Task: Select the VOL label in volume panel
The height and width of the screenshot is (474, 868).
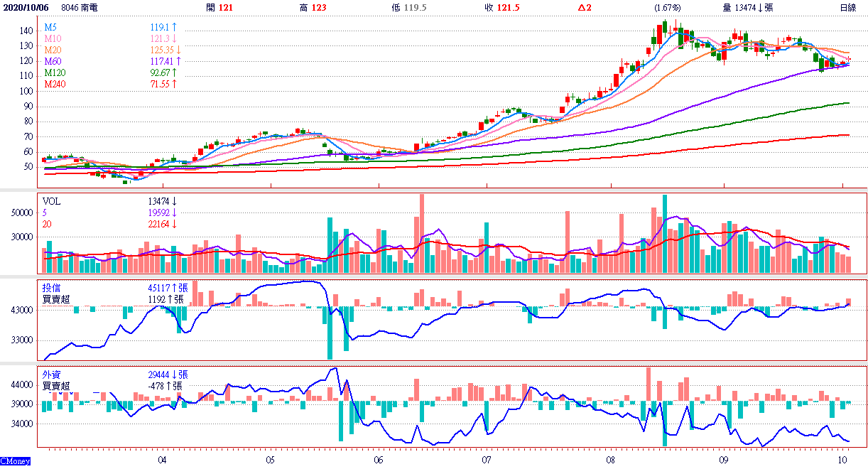Action: [52, 202]
